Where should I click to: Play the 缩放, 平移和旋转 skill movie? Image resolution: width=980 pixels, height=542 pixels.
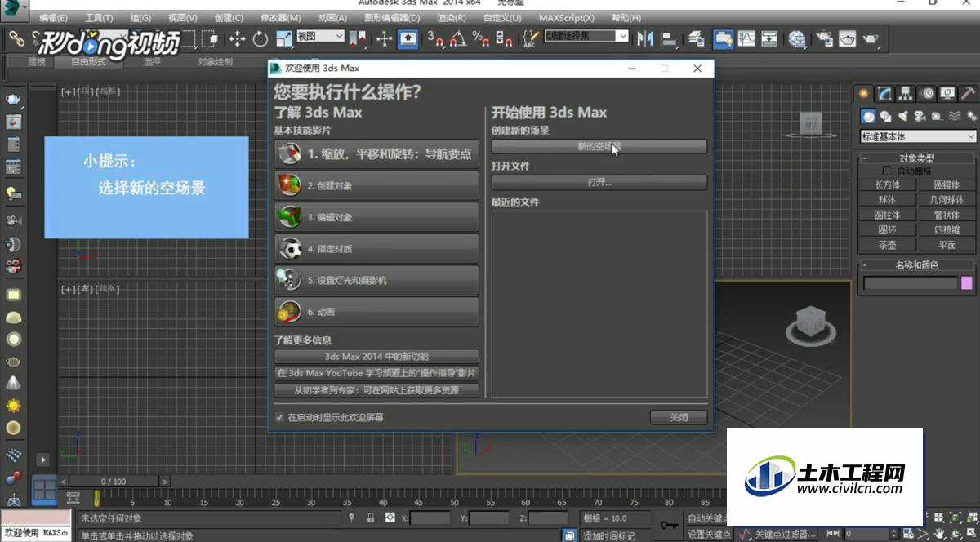click(x=376, y=154)
